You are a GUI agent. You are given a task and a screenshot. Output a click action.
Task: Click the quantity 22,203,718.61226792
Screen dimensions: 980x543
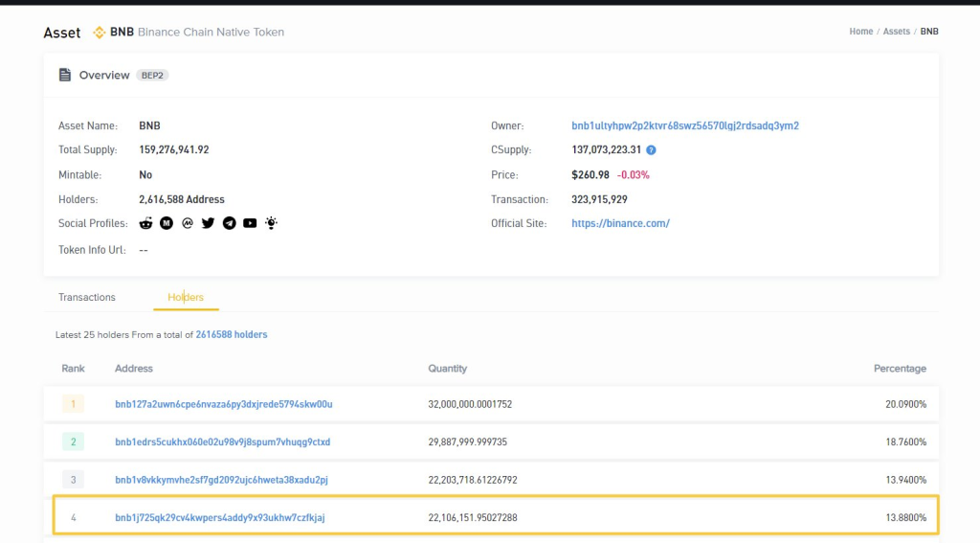pos(473,480)
